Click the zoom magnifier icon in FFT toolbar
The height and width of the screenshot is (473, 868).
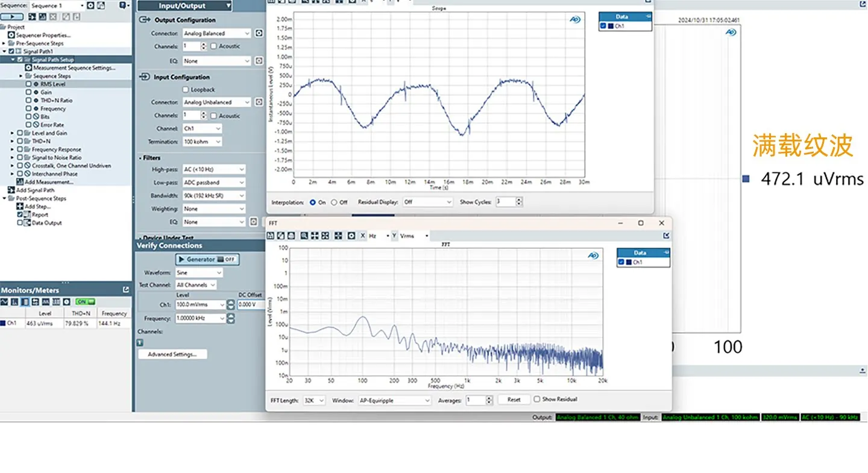(304, 236)
